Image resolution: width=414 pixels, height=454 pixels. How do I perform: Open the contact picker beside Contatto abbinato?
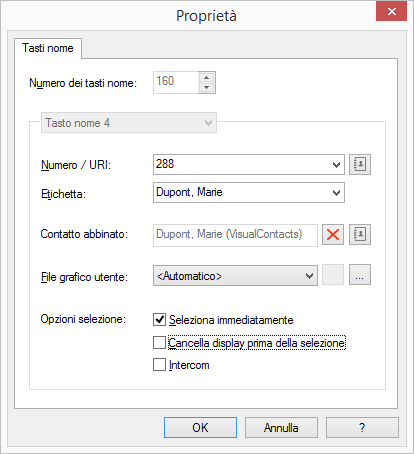(x=360, y=234)
